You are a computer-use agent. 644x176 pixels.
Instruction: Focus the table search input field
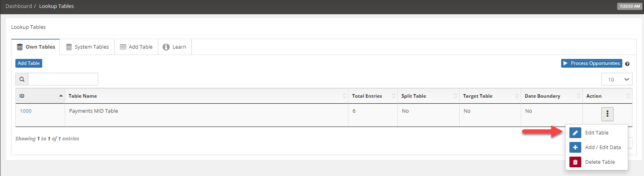pyautogui.click(x=63, y=79)
